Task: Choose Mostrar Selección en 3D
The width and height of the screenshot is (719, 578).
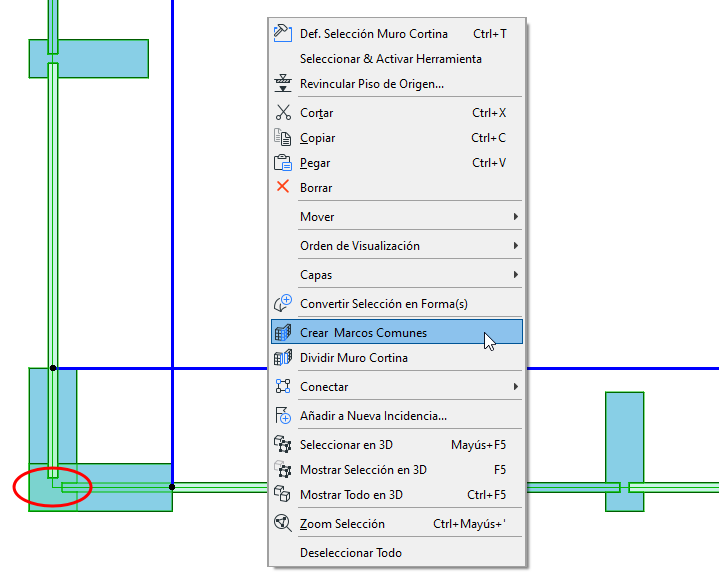Action: point(397,469)
